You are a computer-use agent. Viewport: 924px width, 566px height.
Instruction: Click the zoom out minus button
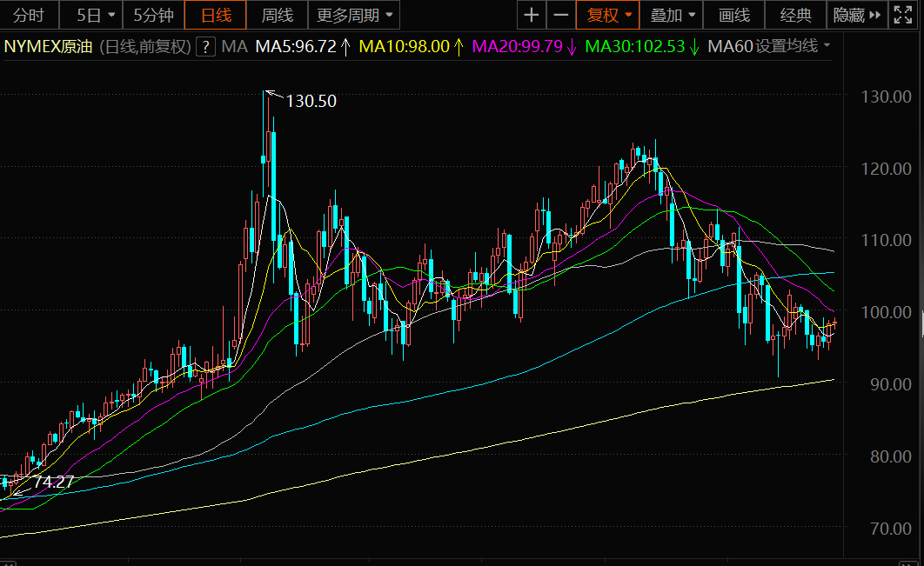pyautogui.click(x=561, y=15)
